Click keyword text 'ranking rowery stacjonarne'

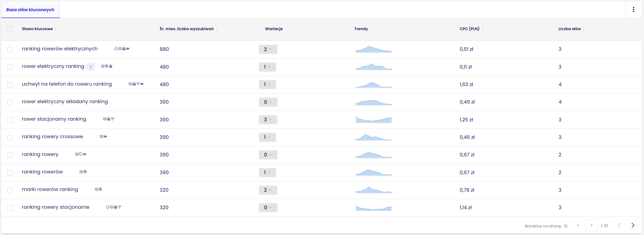[56, 207]
